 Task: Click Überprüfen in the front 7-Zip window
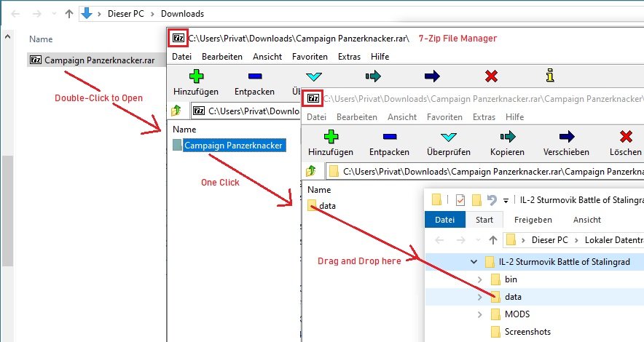point(449,143)
